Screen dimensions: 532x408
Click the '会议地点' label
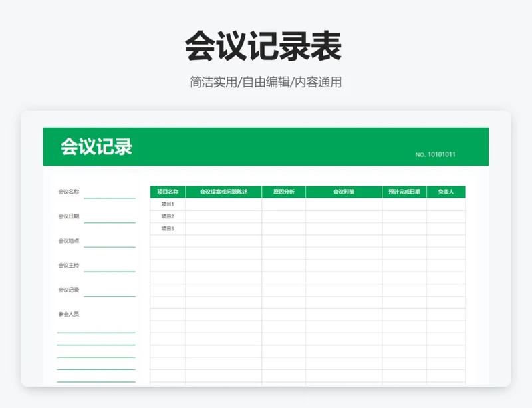point(68,240)
